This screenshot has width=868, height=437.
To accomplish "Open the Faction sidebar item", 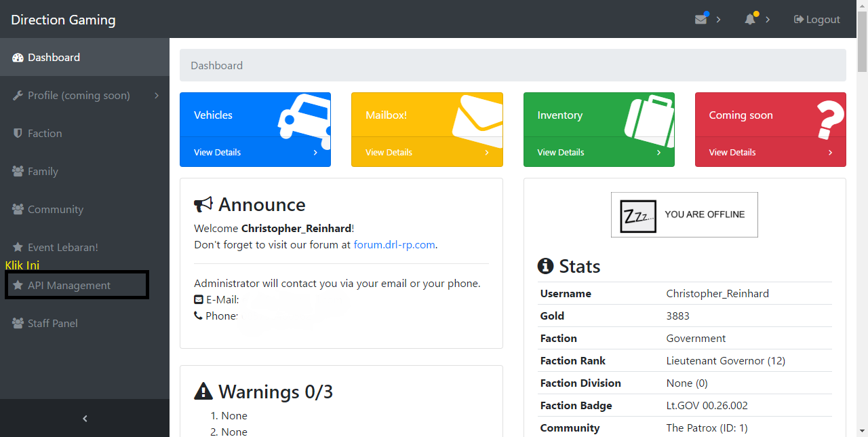I will (85, 133).
